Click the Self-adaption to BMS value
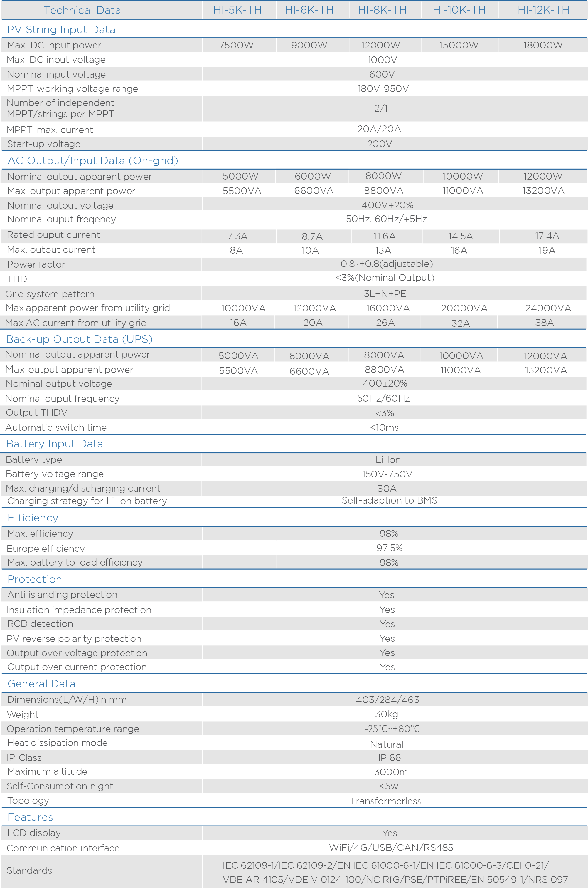 [x=389, y=500]
